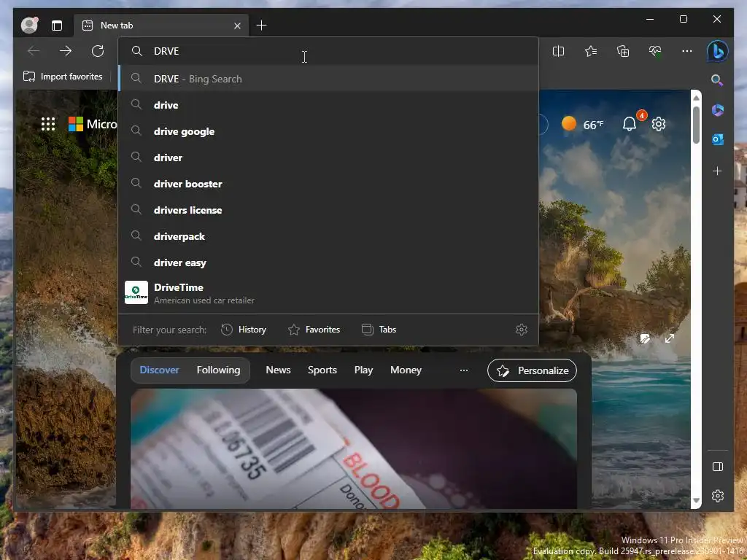Open the Play feed tab
This screenshot has width=747, height=560.
363,370
